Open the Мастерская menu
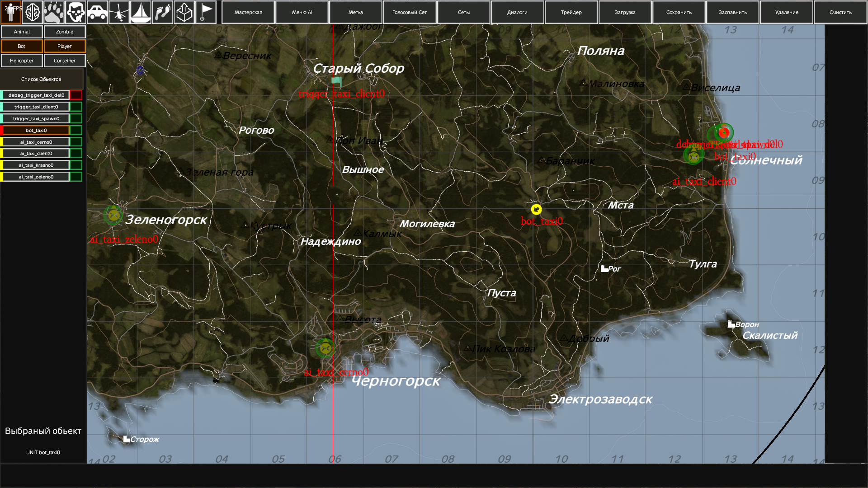The height and width of the screenshot is (488, 868). pos(248,12)
